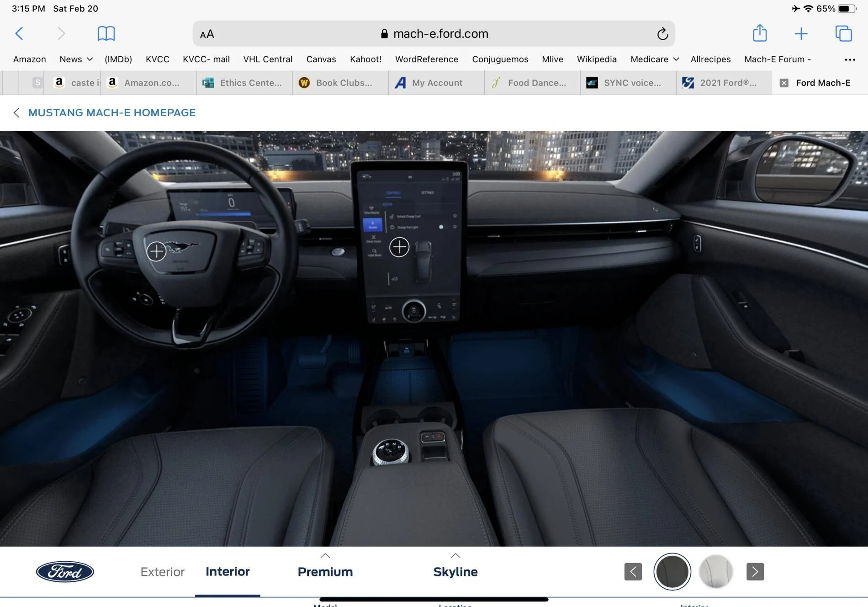This screenshot has height=607, width=868.
Task: Reload the page with the refresh icon
Action: [x=662, y=33]
